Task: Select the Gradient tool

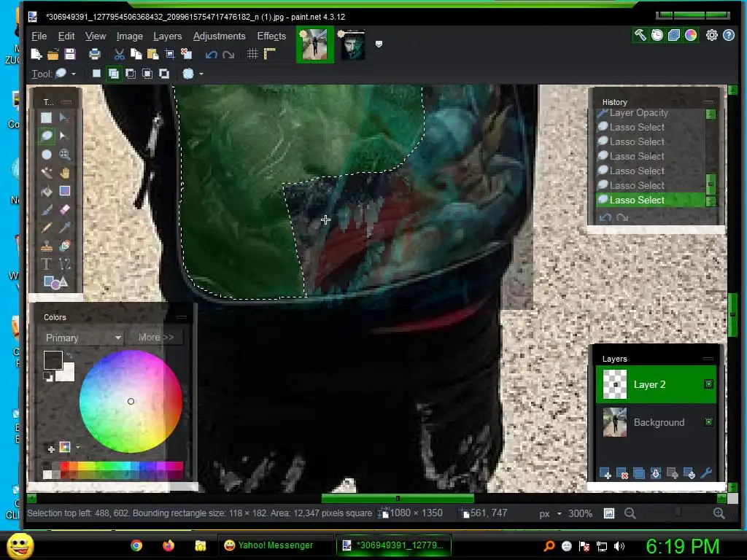Action: click(65, 191)
